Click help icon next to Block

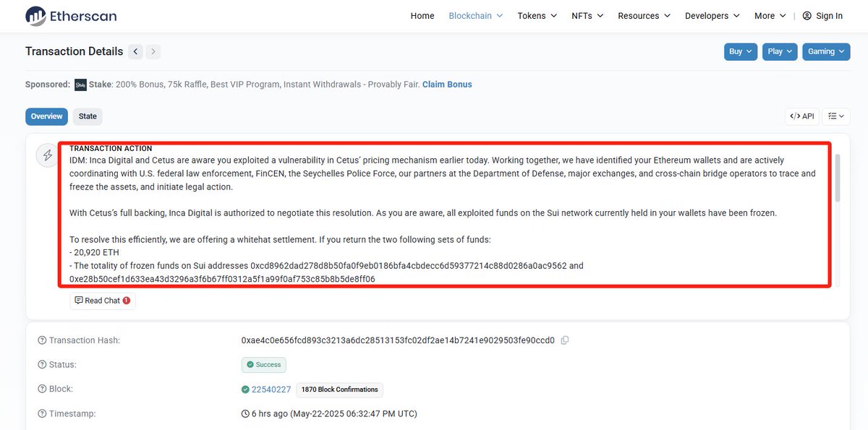(x=42, y=390)
